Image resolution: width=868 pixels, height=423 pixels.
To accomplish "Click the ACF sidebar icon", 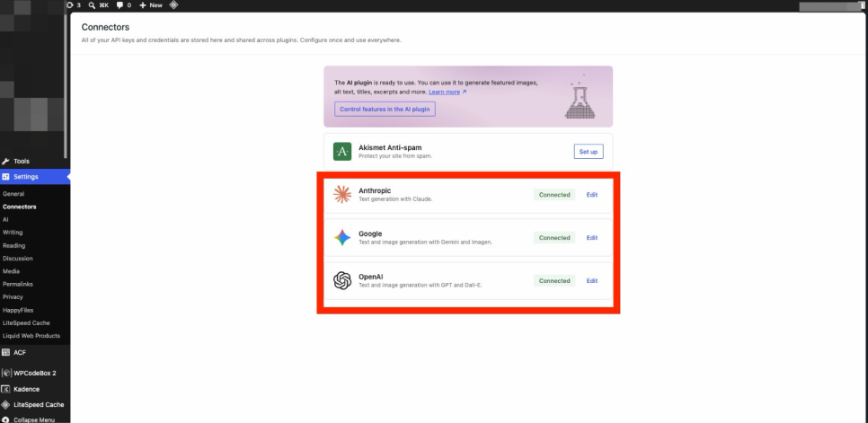I will (5, 353).
